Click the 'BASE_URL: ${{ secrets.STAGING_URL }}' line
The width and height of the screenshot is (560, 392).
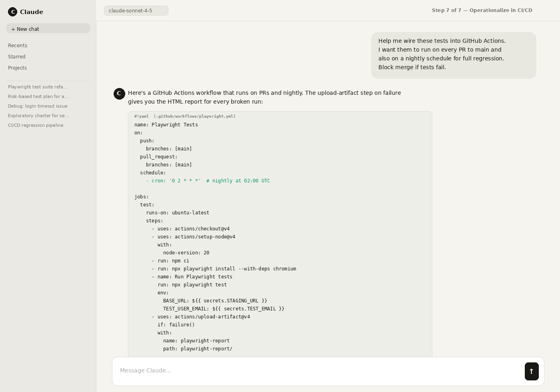pyautogui.click(x=215, y=301)
